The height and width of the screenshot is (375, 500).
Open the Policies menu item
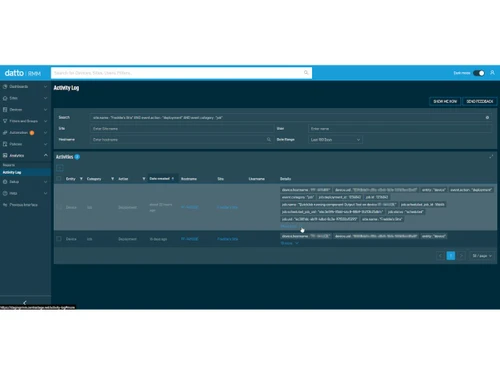click(x=16, y=144)
